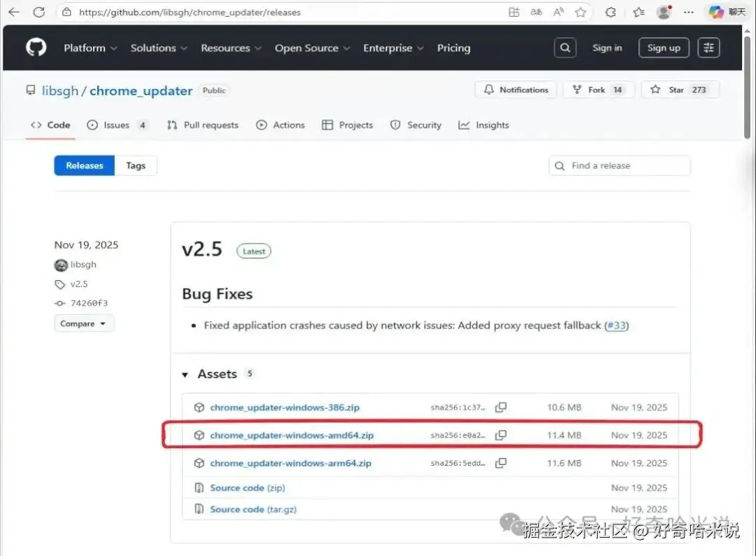Viewport: 756px width, 556px height.
Task: Expand the Open Source menu
Action: click(x=312, y=48)
